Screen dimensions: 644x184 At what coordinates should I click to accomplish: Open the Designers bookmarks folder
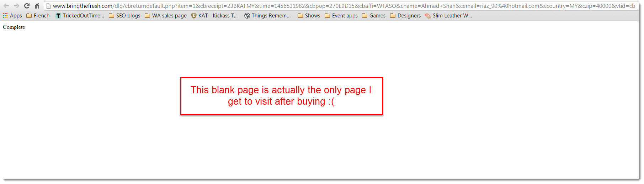click(405, 16)
